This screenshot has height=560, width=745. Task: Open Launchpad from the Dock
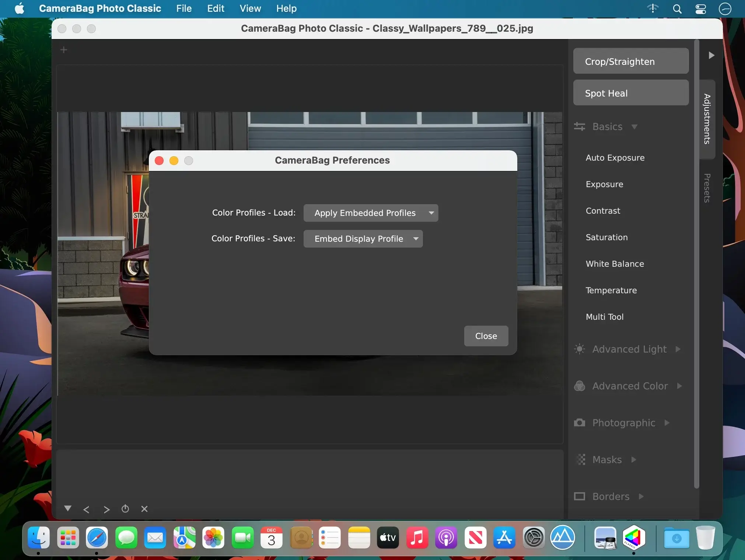tap(68, 538)
